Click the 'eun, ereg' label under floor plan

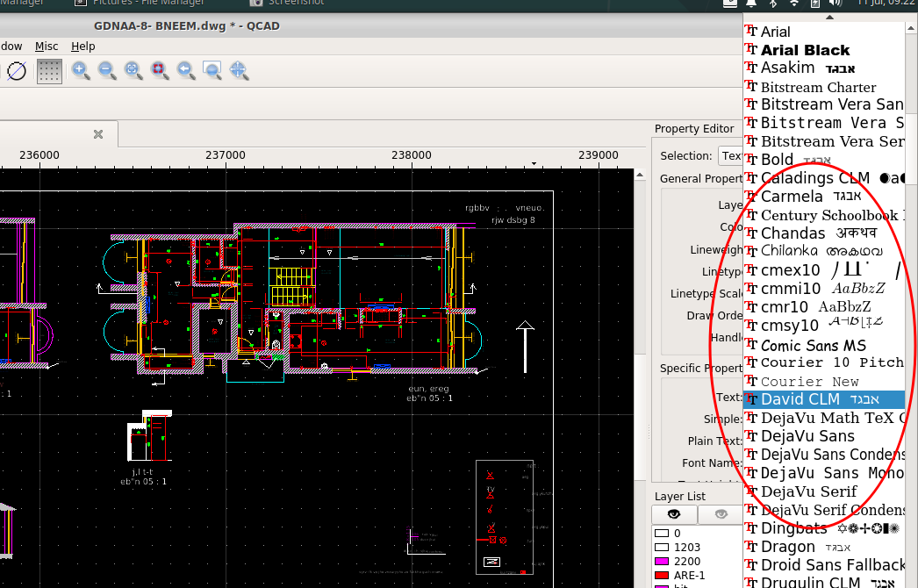point(428,388)
